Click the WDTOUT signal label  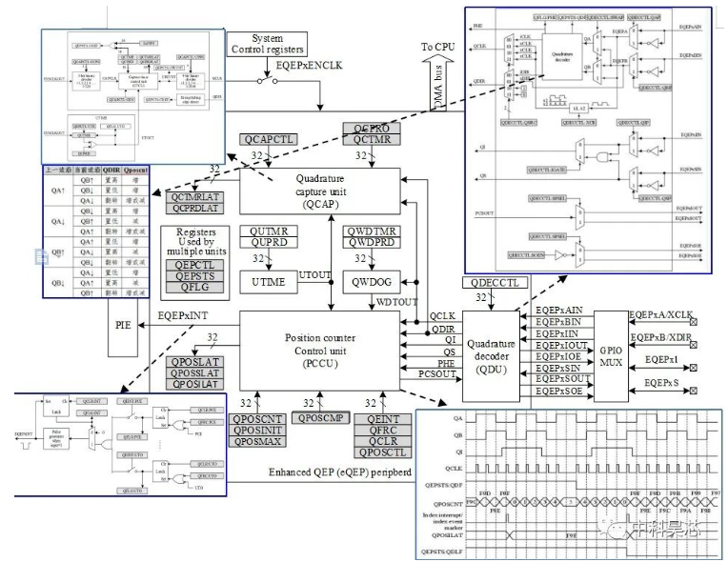[396, 302]
